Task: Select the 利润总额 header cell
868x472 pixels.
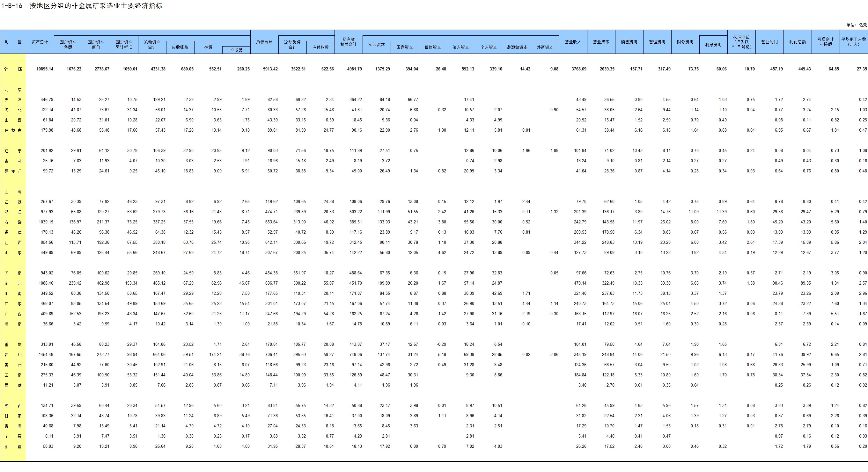Action: [x=797, y=42]
